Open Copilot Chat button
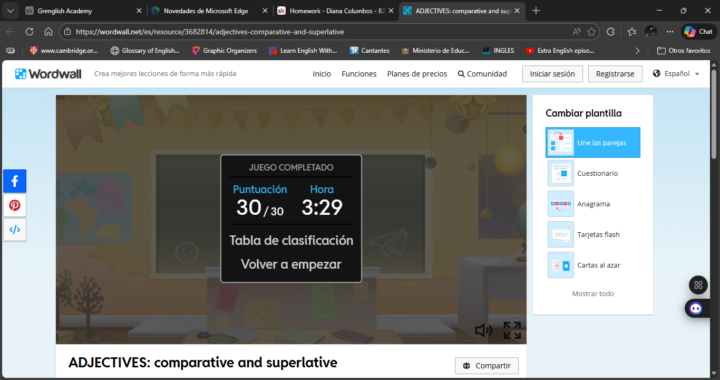The width and height of the screenshot is (720, 380). [698, 32]
